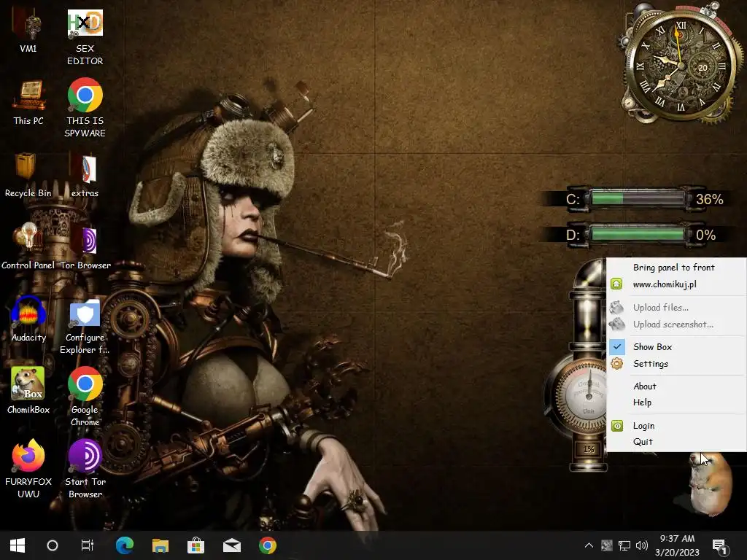Click the ChomikBox tray icon
This screenshot has width=747, height=560.
pos(607,545)
